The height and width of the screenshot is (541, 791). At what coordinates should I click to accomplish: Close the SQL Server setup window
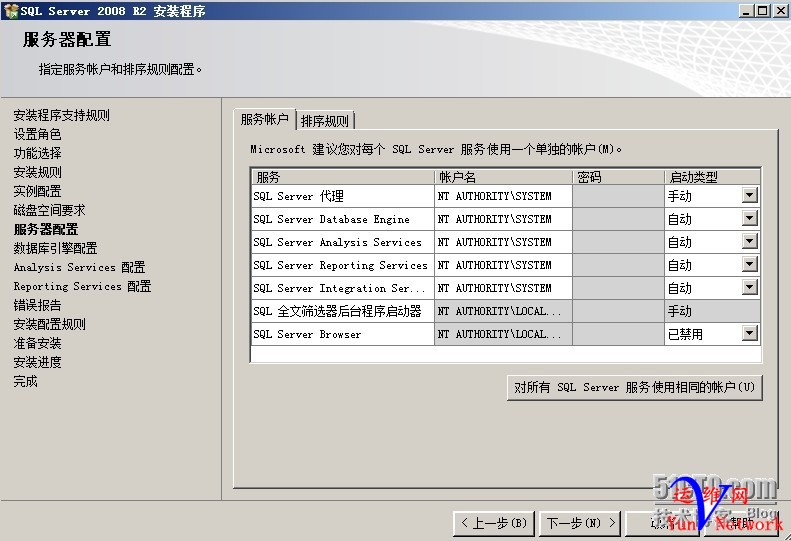point(780,11)
